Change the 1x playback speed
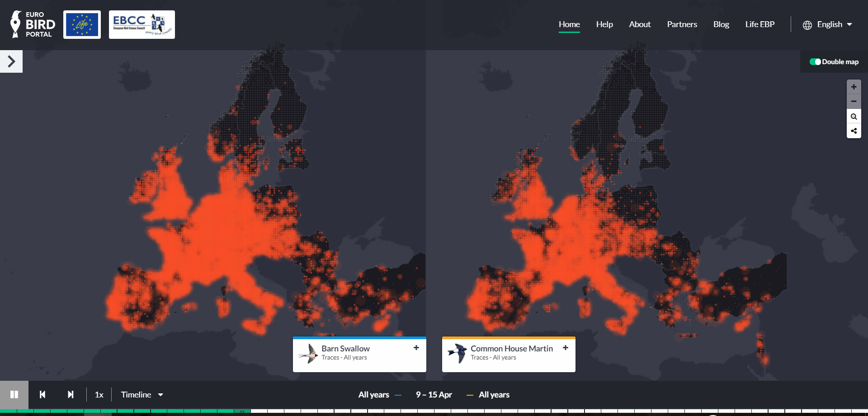Screen dimensions: 868x416 [x=99, y=394]
